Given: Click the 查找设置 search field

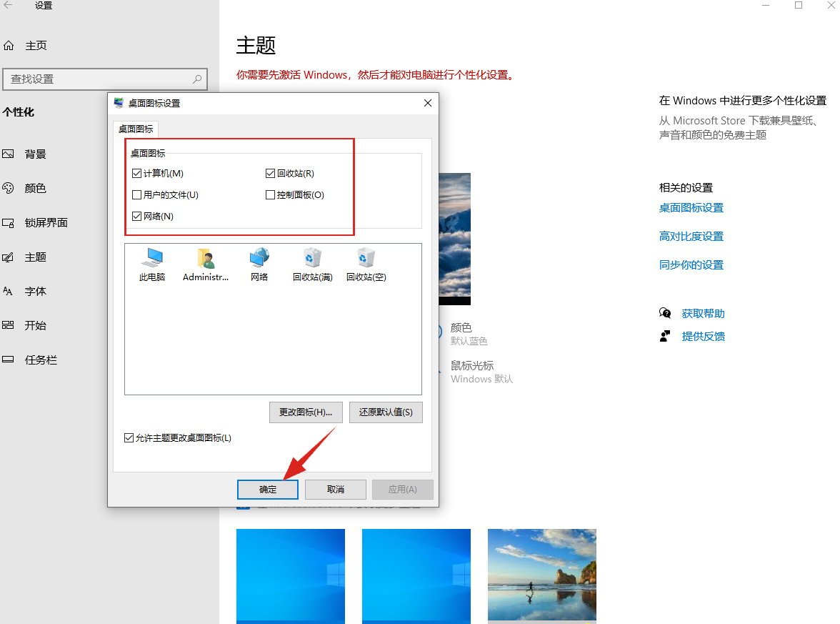Looking at the screenshot, I should pyautogui.click(x=105, y=79).
